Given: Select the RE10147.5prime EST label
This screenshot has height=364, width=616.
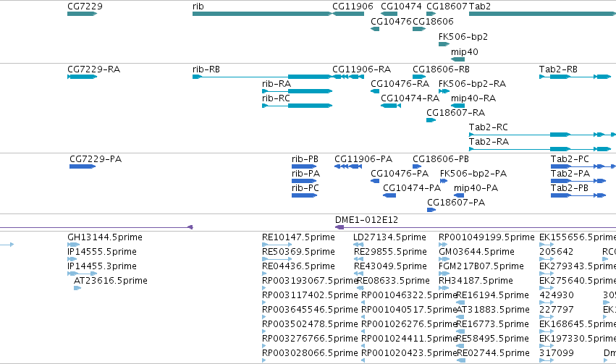Looking at the screenshot, I should tap(298, 237).
